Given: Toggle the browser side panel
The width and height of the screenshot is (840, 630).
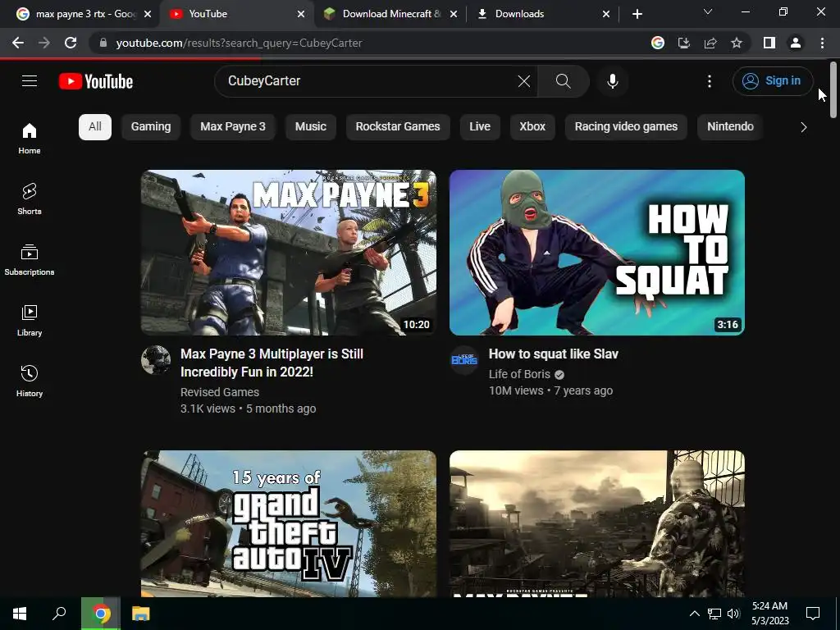Looking at the screenshot, I should [769, 43].
